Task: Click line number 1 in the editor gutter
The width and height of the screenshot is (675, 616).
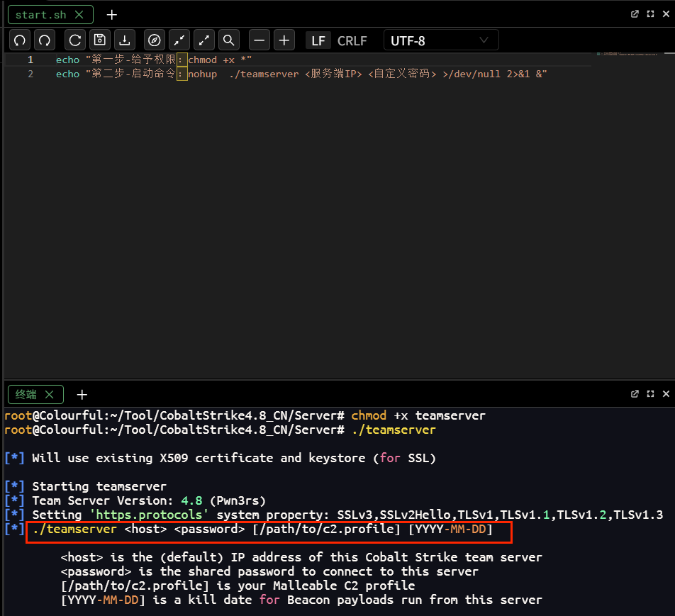Action: [x=30, y=60]
